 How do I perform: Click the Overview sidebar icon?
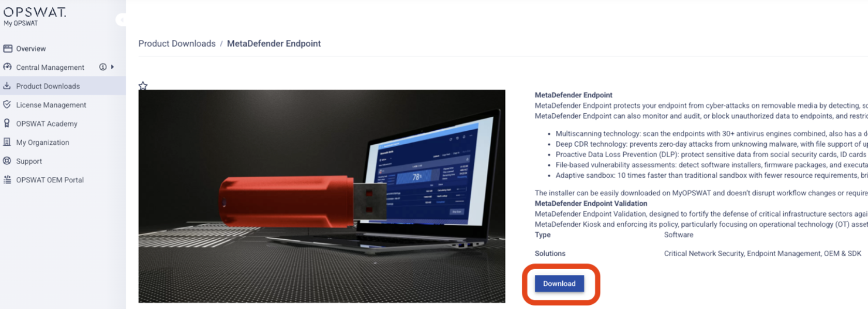[x=8, y=49]
